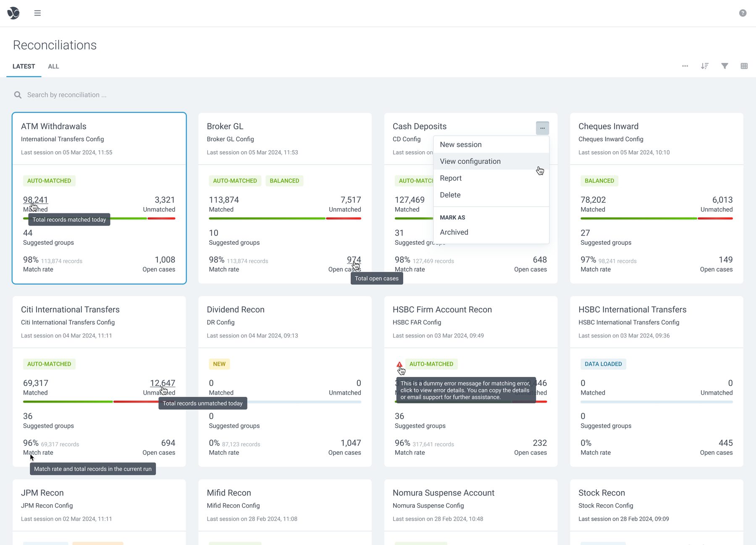The height and width of the screenshot is (545, 756).
Task: Open Broker GL open cases 974
Action: (x=354, y=260)
